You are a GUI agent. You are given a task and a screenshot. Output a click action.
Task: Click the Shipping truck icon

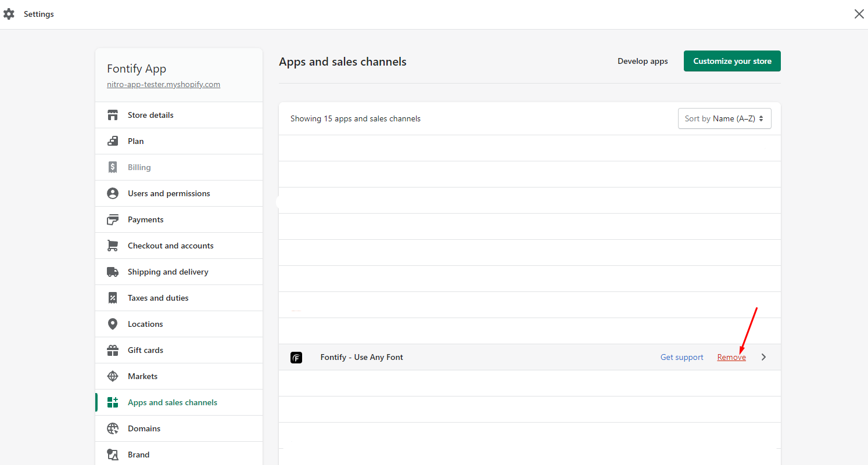[x=113, y=272]
